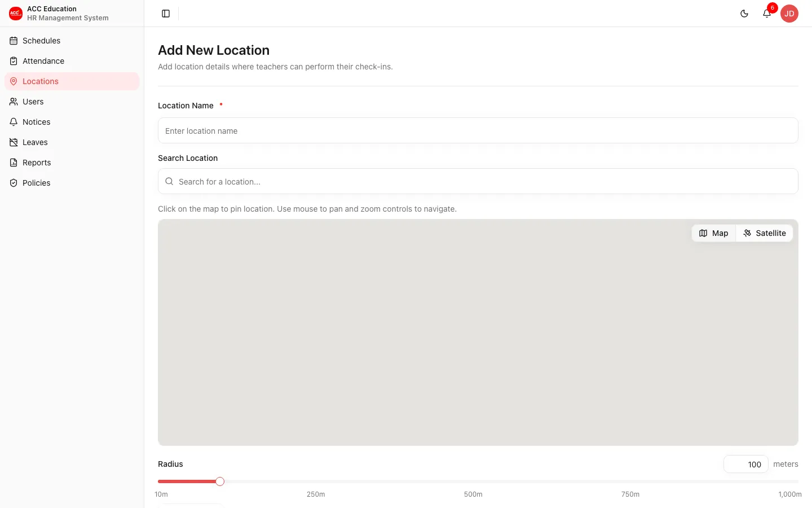Viewport: 812px width, 508px height.
Task: Click the Search for a location field
Action: point(478,181)
